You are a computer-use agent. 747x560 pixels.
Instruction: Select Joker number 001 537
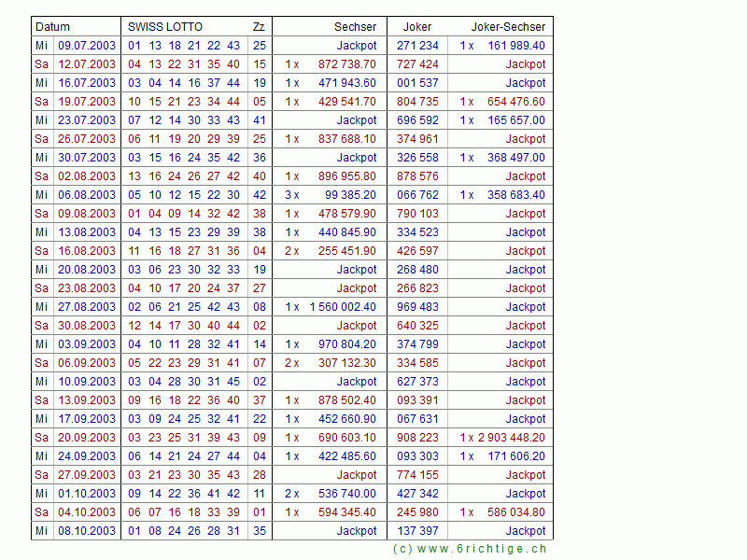click(417, 83)
